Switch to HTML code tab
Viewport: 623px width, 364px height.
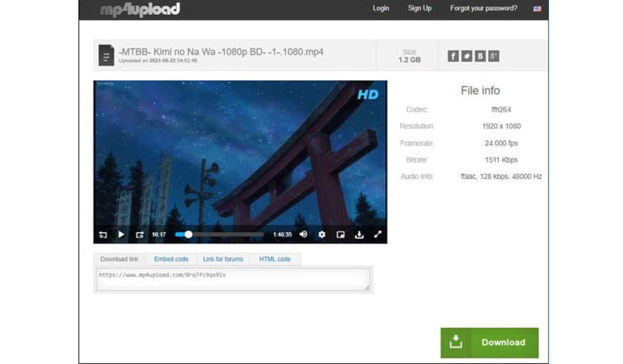pyautogui.click(x=275, y=259)
